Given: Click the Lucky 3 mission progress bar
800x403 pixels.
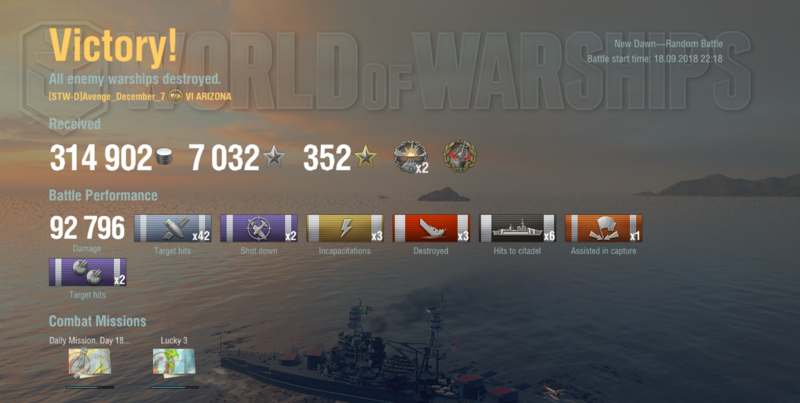Looking at the screenshot, I should [174, 387].
